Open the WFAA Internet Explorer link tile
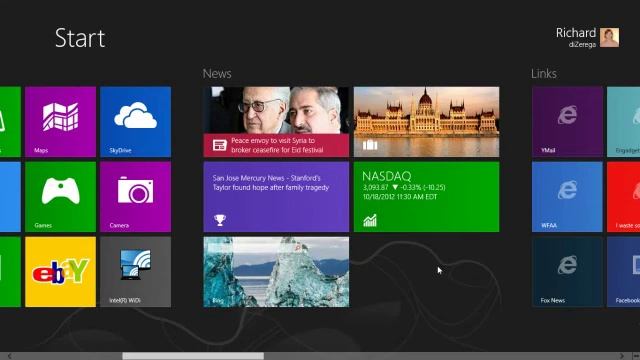640x360 pixels. click(567, 197)
